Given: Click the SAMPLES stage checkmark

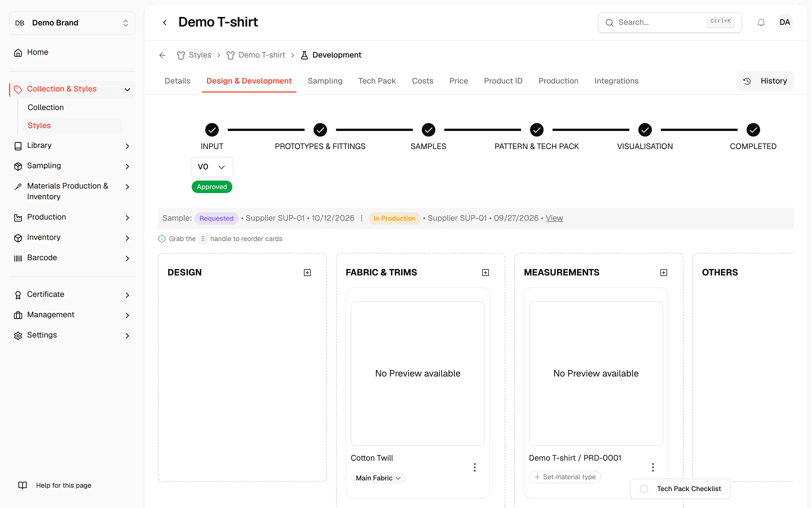Looking at the screenshot, I should (428, 130).
